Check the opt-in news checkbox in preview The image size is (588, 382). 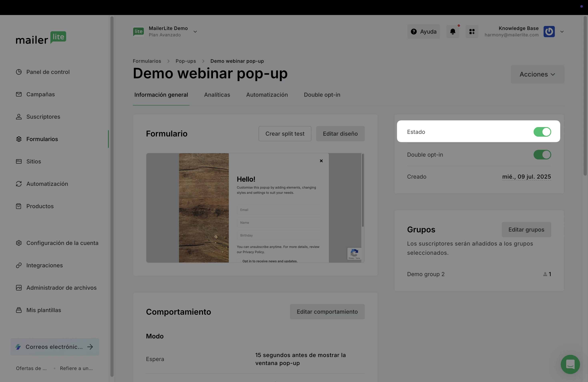[239, 261]
